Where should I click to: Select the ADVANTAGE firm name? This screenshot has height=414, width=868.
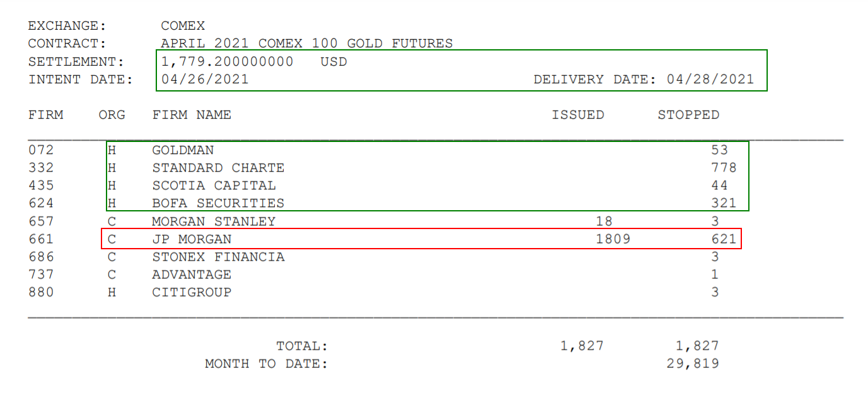tap(192, 275)
